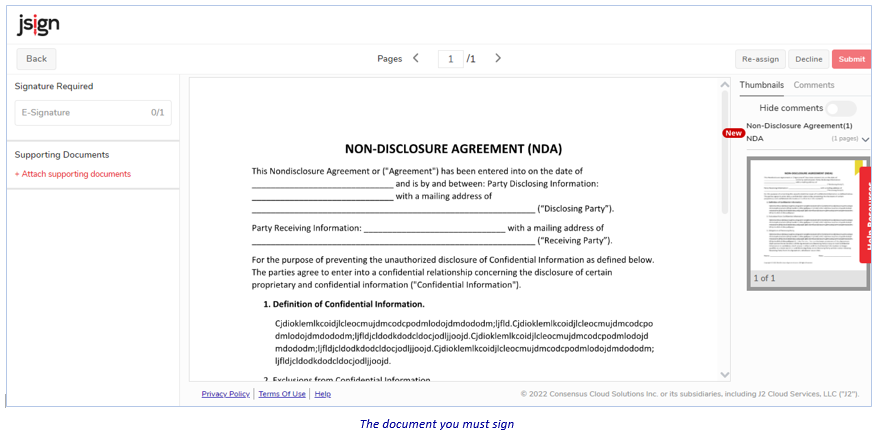This screenshot has width=878, height=437.
Task: Click the Signature Required heading
Action: [x=54, y=86]
